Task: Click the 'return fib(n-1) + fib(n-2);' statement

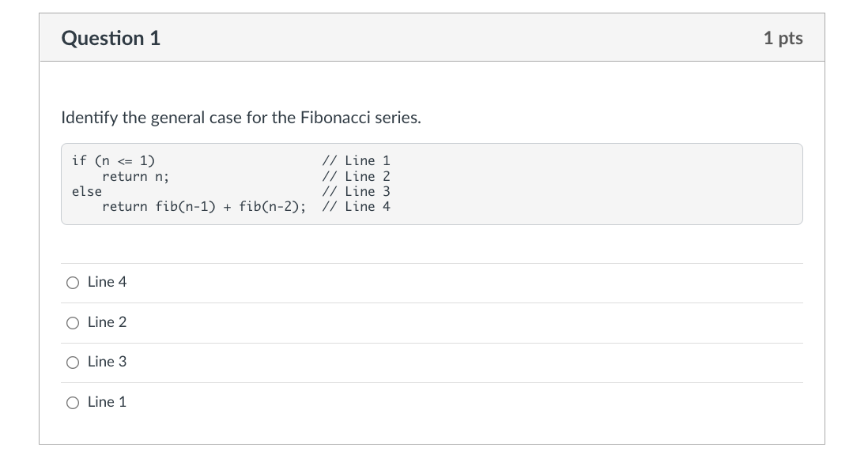Action: coord(204,207)
